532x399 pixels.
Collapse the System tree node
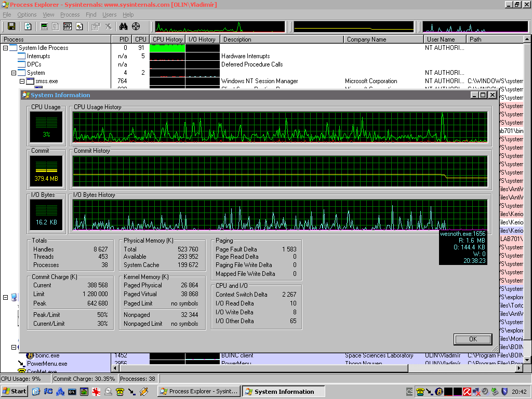[x=14, y=73]
